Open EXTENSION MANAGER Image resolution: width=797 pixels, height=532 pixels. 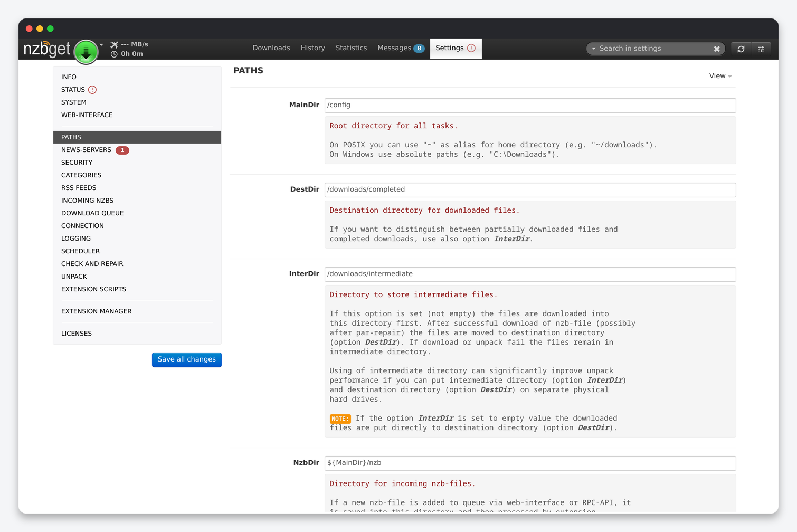click(137, 311)
